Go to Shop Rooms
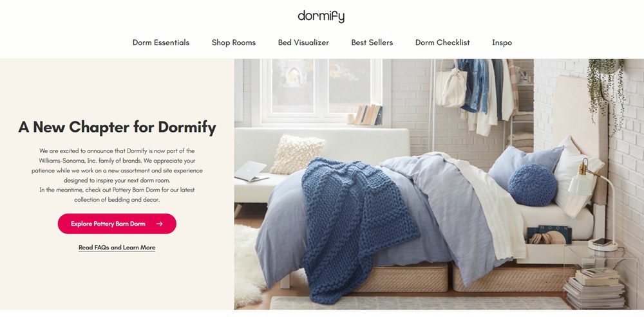The image size is (644, 317). click(x=234, y=42)
